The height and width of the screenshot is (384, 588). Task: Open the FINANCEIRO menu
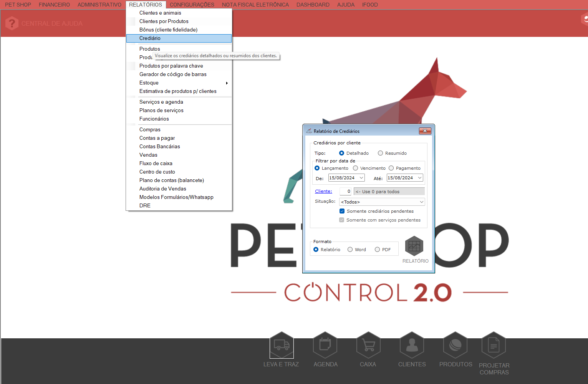[x=54, y=5]
